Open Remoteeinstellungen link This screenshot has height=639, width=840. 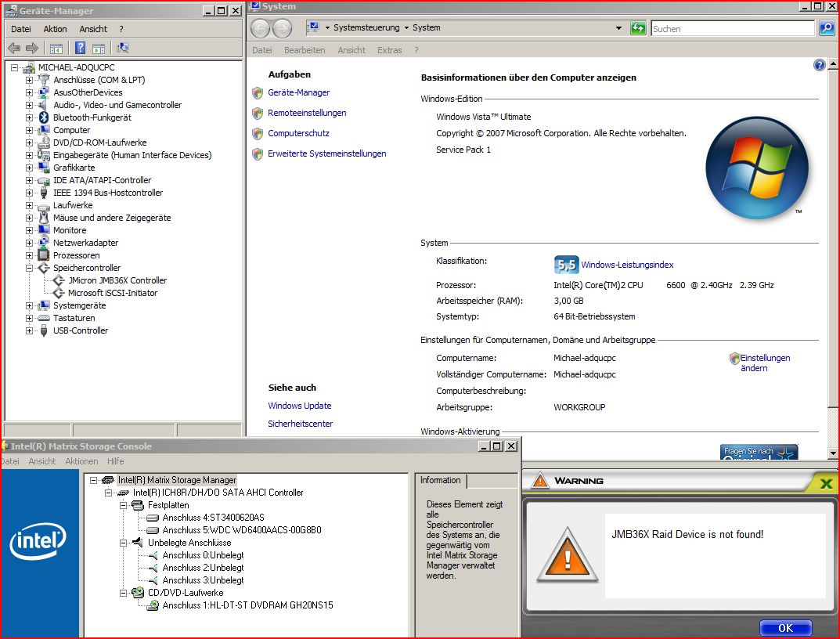pos(307,113)
